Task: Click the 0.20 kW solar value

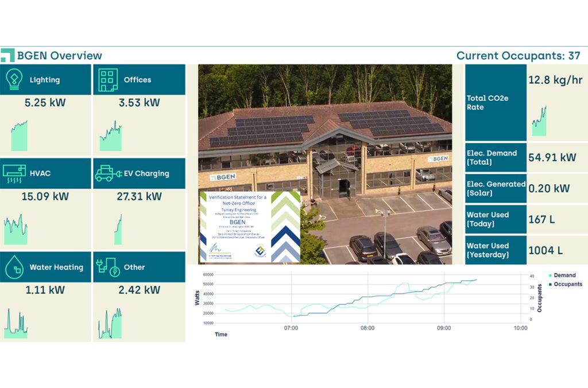Action: point(549,188)
